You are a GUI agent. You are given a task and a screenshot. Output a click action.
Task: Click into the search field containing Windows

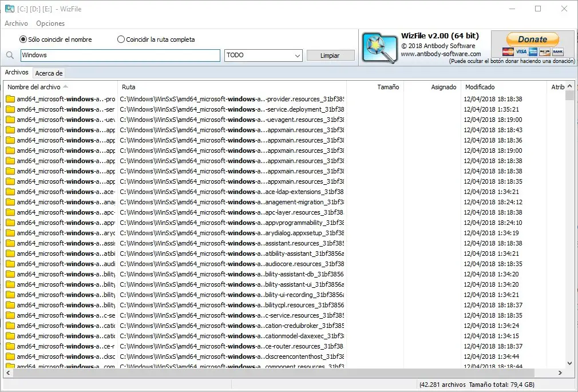120,56
